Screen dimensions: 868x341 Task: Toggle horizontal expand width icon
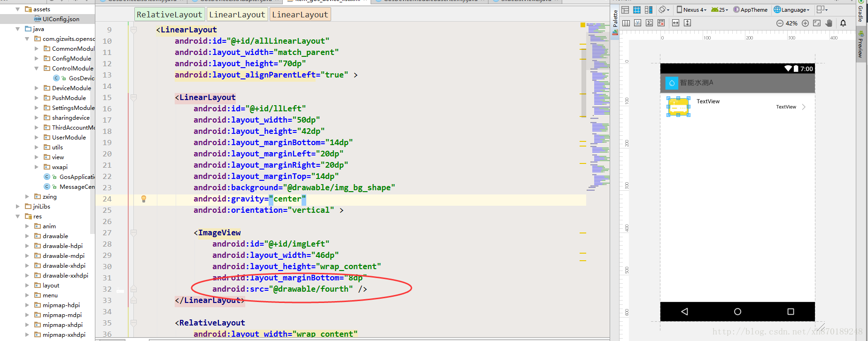point(675,23)
